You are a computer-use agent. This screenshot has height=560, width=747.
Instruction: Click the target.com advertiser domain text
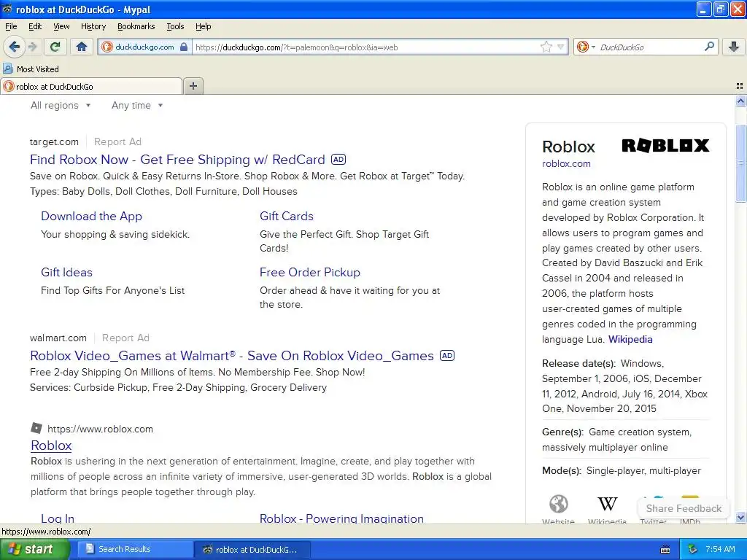(x=54, y=141)
